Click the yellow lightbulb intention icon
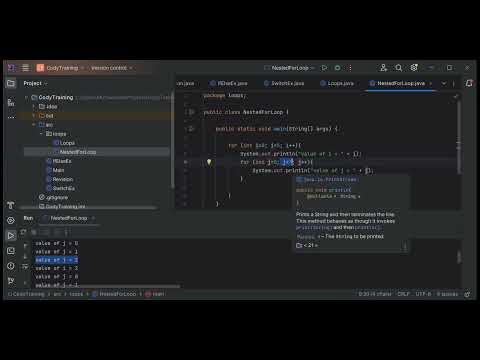The image size is (480, 360). click(209, 162)
